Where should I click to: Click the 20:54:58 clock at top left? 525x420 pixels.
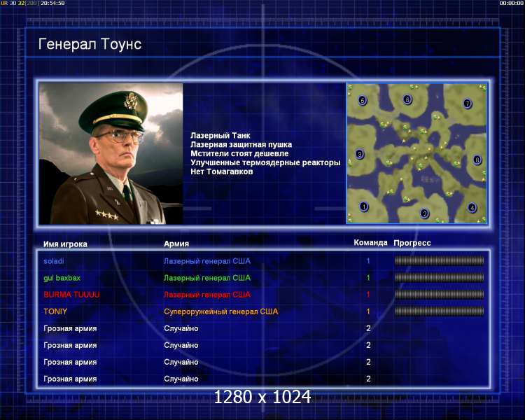point(53,3)
